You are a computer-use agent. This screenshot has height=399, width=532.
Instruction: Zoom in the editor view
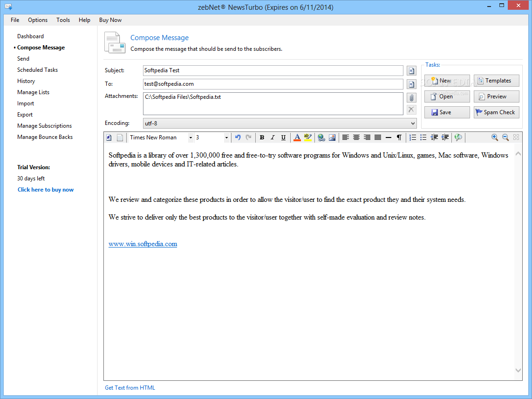[495, 137]
